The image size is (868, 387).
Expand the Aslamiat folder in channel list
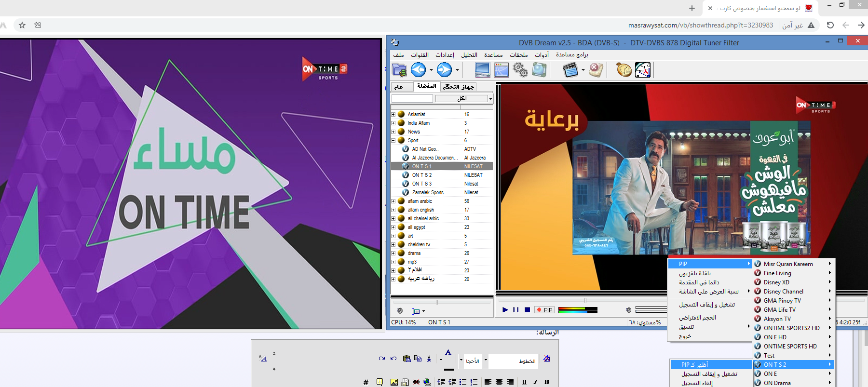393,114
